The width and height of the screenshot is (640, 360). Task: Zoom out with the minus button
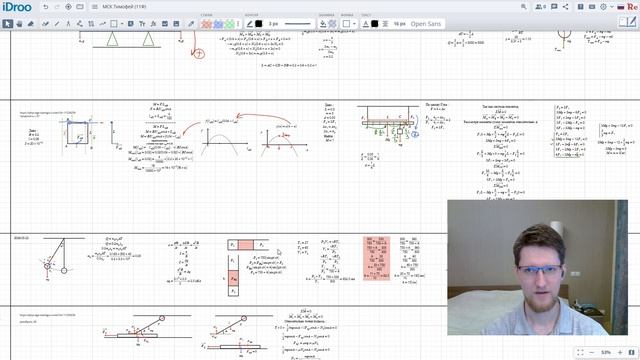pyautogui.click(x=591, y=352)
